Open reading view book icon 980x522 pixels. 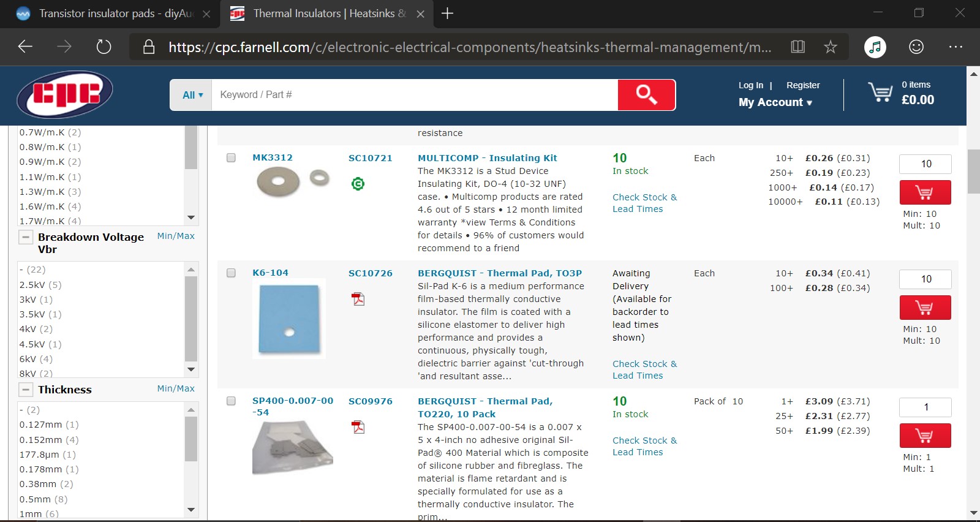(x=797, y=47)
